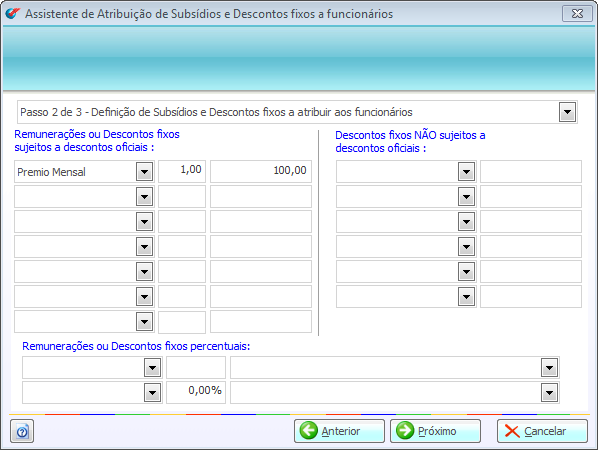This screenshot has width=598, height=450.
Task: Open last subject remuneration dropdown arrow
Action: pos(145,322)
